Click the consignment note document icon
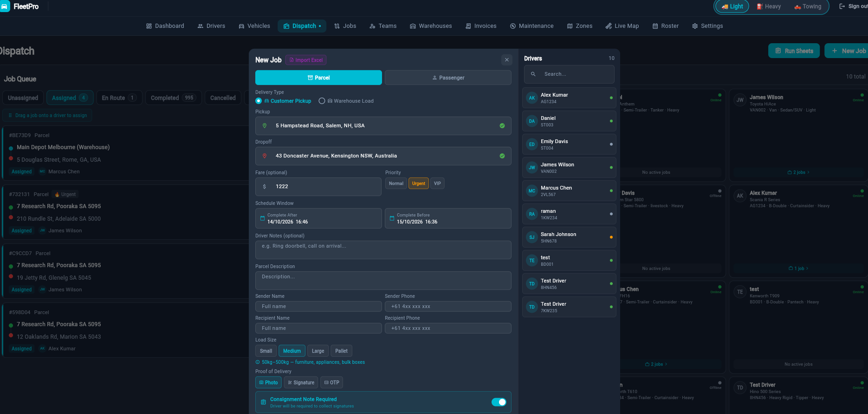The image size is (868, 414). pos(263,402)
